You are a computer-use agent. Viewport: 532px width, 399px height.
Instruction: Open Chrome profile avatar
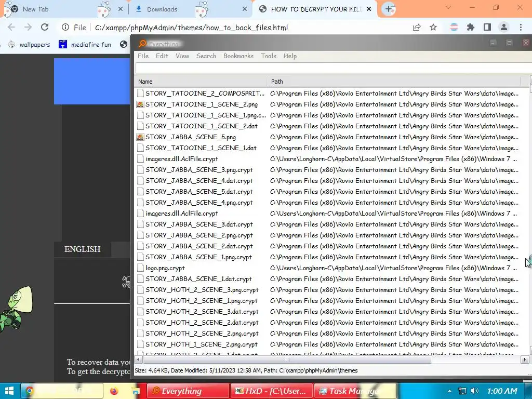click(504, 27)
